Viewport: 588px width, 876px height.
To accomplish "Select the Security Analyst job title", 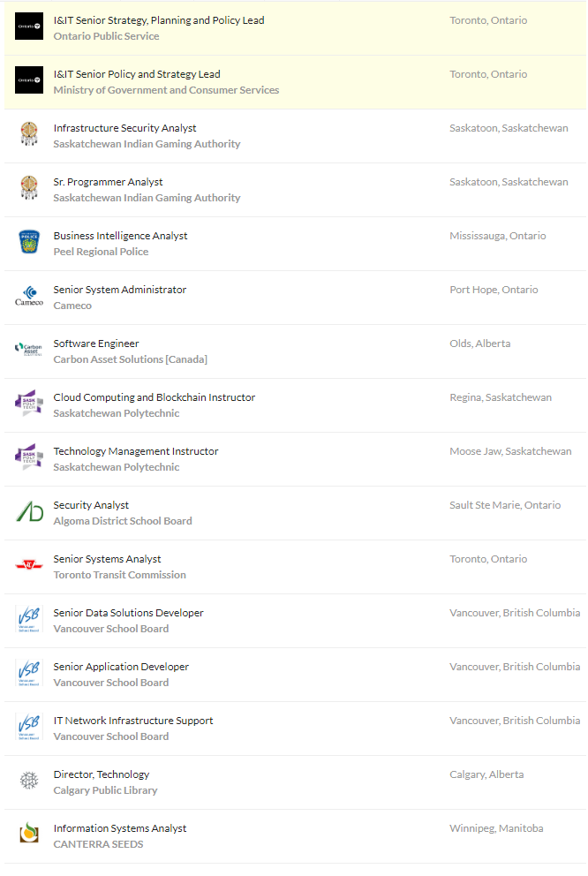I will coord(91,505).
